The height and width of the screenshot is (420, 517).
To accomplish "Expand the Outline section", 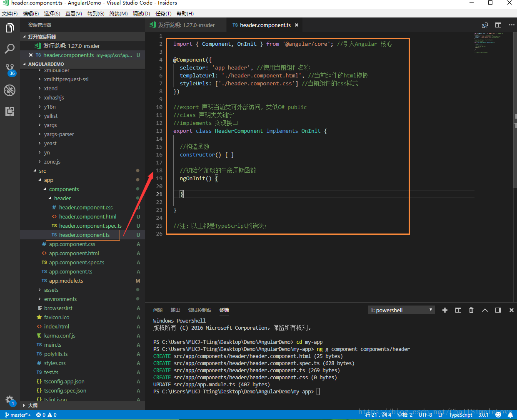I will (x=82, y=405).
